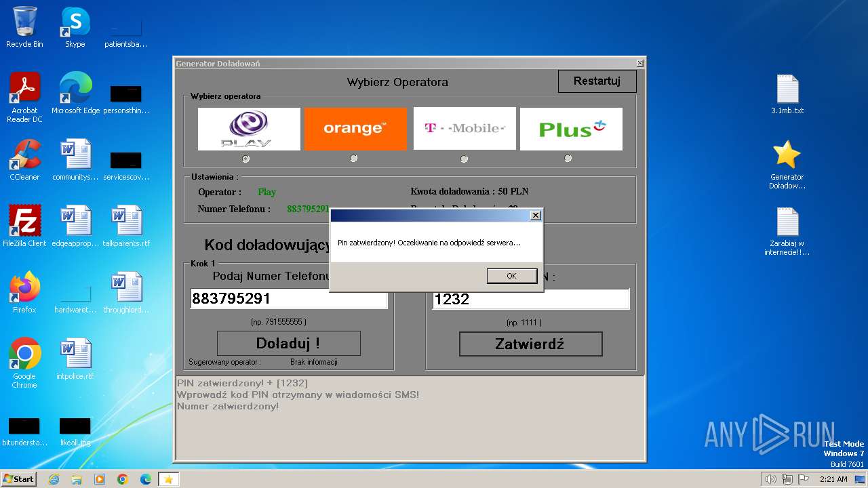The height and width of the screenshot is (488, 868).
Task: Select the Plus operator logo
Action: [571, 129]
